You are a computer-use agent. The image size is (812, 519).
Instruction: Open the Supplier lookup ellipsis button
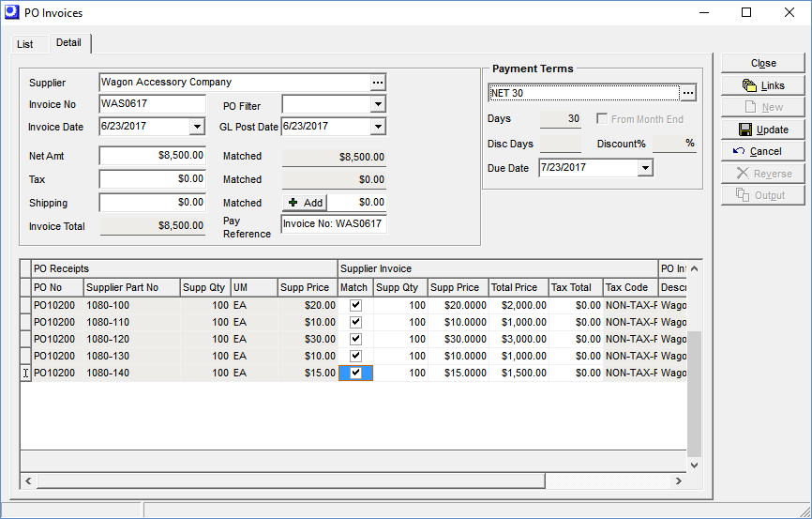pyautogui.click(x=378, y=83)
